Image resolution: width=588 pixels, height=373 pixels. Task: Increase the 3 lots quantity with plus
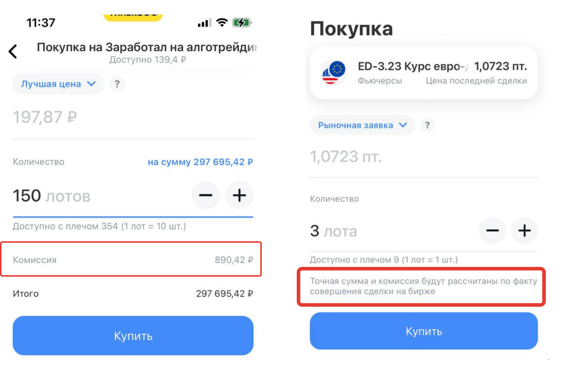coord(524,231)
